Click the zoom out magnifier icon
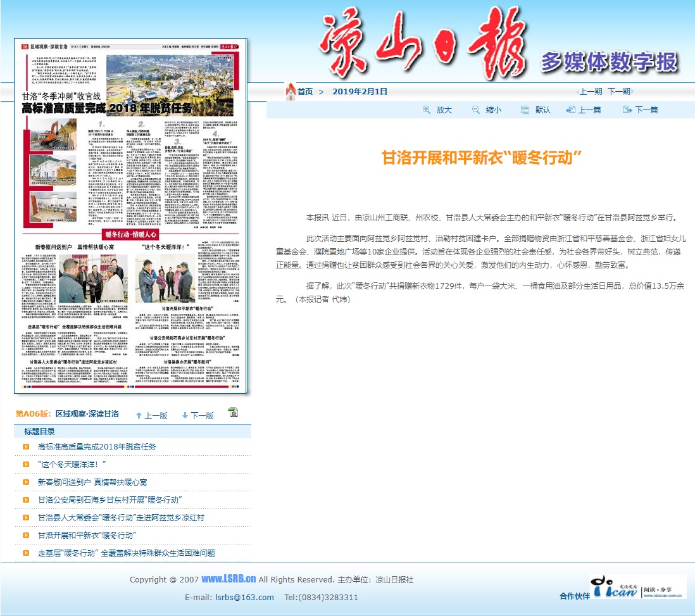Screen dimensions: 695x616 point(476,110)
